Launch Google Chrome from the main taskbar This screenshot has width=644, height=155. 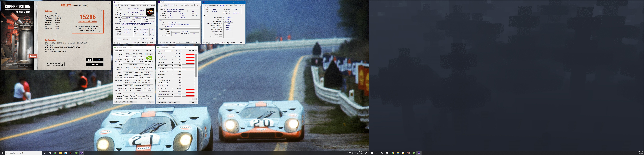tap(55, 153)
